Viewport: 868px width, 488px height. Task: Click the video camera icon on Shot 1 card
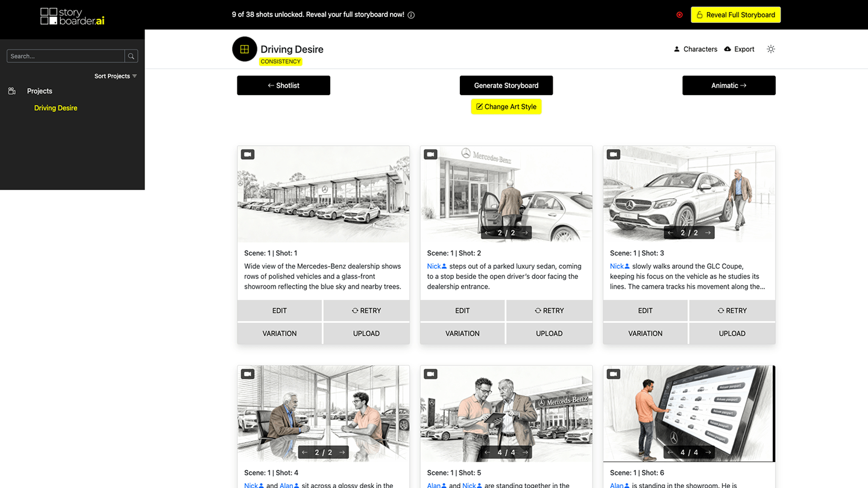pos(247,154)
